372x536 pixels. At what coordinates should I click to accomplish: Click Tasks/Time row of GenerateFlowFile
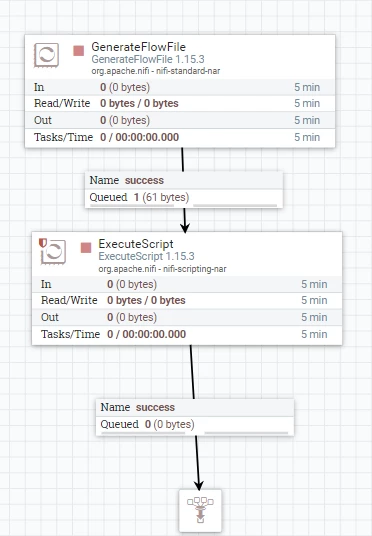click(180, 137)
